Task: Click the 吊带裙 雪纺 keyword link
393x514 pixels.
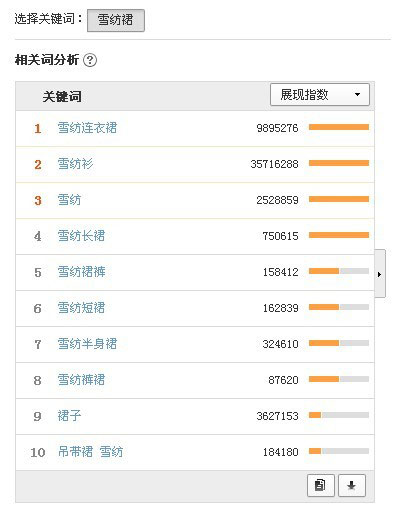Action: click(90, 452)
